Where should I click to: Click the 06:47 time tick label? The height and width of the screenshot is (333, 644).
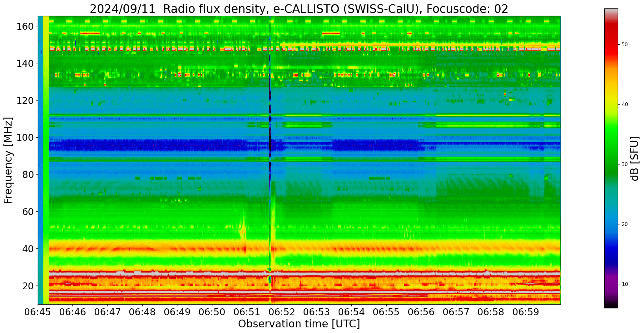(x=108, y=312)
